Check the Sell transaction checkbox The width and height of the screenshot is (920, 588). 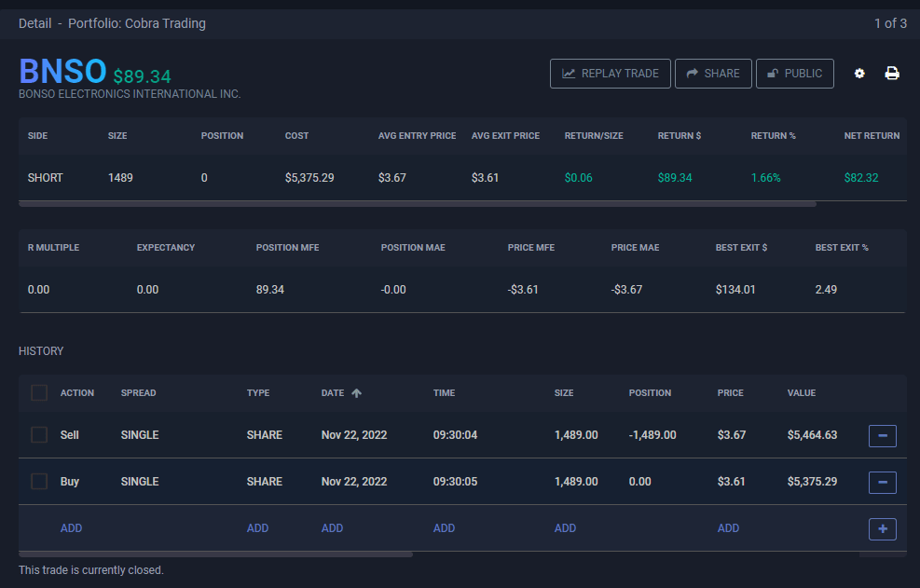click(39, 435)
